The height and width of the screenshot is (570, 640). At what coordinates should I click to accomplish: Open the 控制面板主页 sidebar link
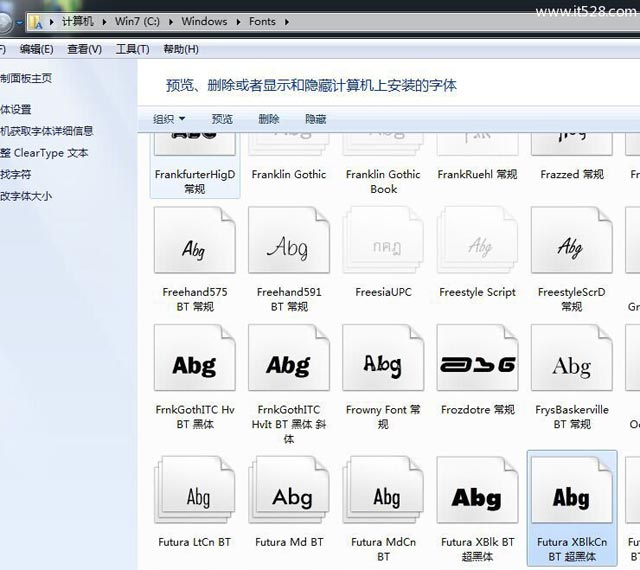click(26, 78)
